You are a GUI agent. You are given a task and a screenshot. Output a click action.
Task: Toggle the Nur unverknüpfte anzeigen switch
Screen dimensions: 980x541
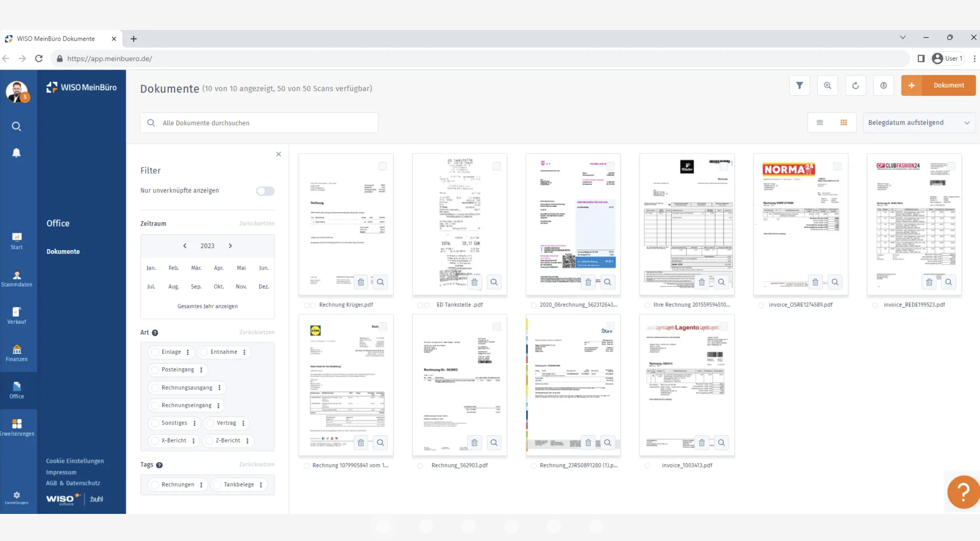265,191
